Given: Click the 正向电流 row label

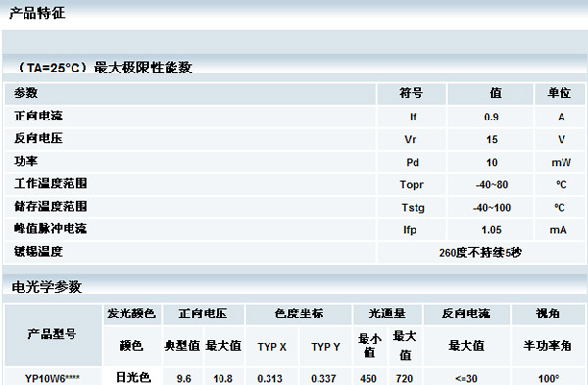Looking at the screenshot, I should (x=38, y=116).
